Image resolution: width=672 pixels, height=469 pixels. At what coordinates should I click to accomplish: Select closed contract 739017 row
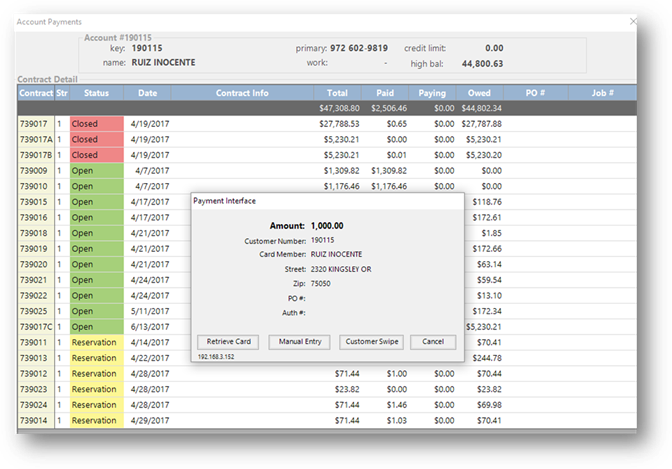(x=34, y=124)
